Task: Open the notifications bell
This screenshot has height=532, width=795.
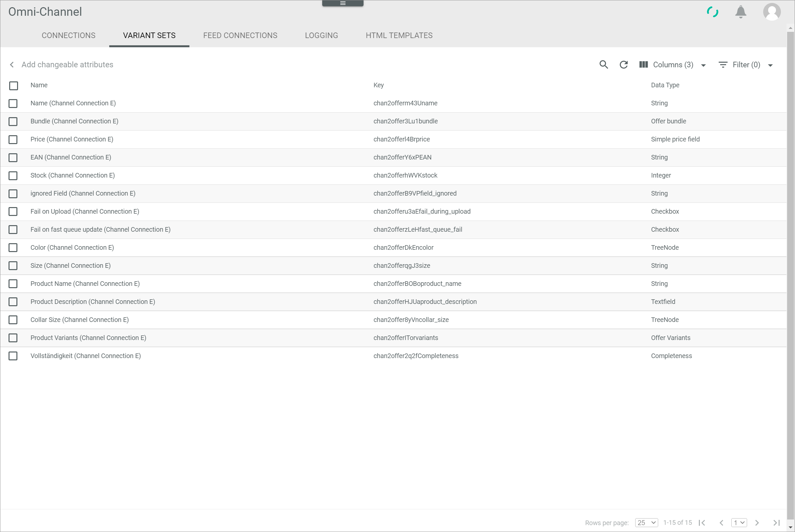Action: [741, 12]
